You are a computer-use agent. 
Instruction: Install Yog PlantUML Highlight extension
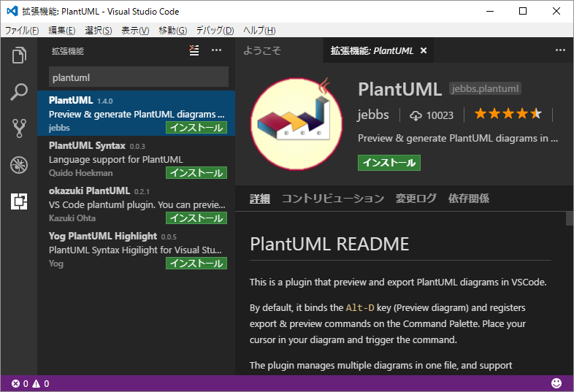[x=196, y=264]
